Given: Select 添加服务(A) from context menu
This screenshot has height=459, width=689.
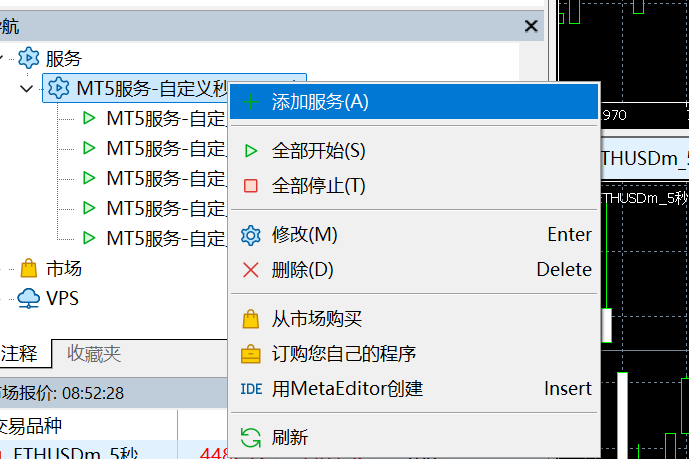Looking at the screenshot, I should pyautogui.click(x=320, y=102).
